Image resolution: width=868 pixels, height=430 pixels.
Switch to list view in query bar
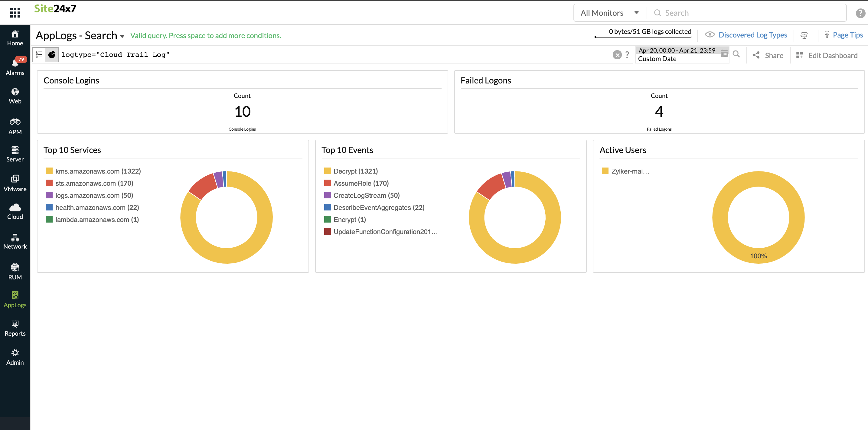[x=39, y=54]
